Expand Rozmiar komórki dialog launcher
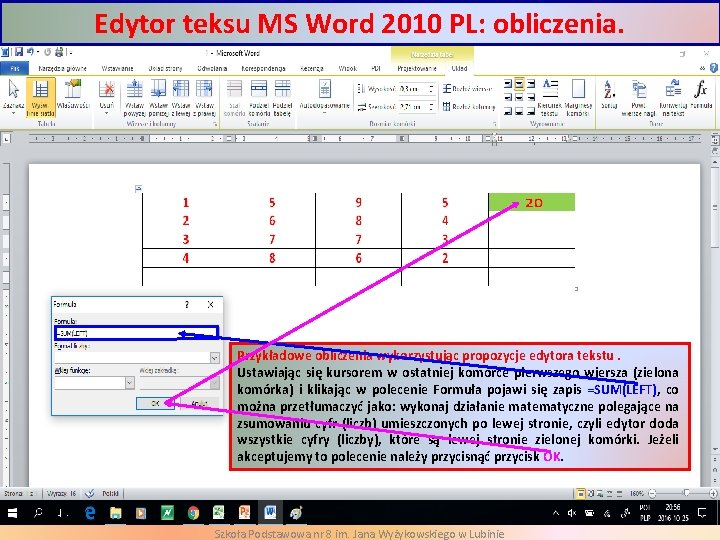Screen dimensions: 720x540 [495, 124]
